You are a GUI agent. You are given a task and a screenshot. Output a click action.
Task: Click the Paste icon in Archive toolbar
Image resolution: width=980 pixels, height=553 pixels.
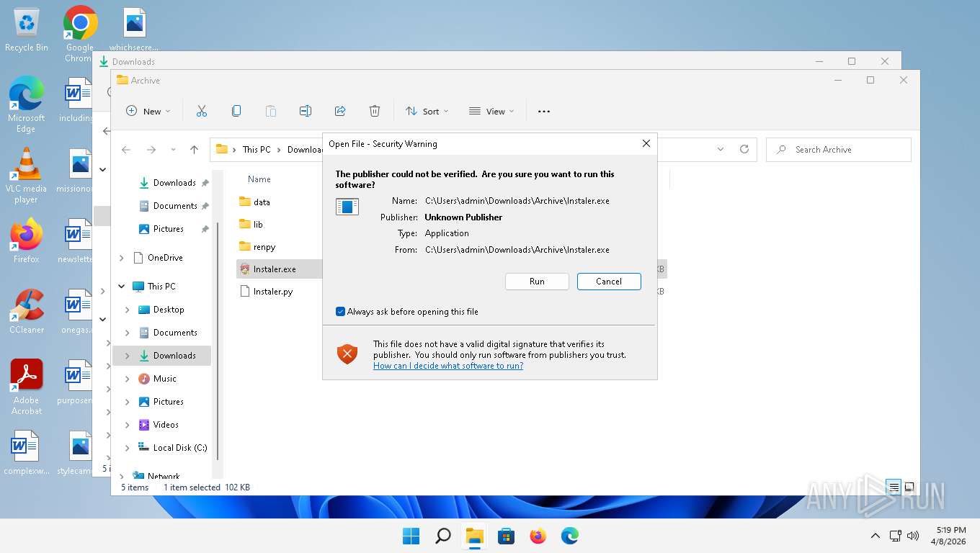point(271,111)
